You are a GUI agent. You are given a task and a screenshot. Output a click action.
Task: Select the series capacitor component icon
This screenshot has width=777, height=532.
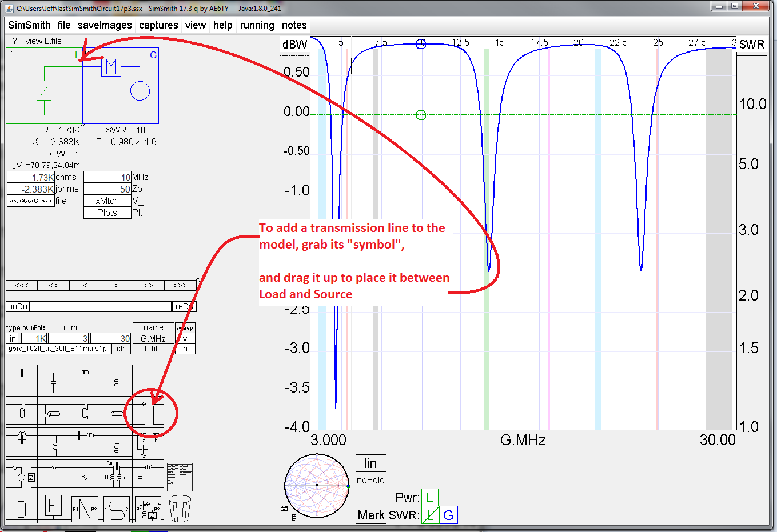tap(22, 379)
